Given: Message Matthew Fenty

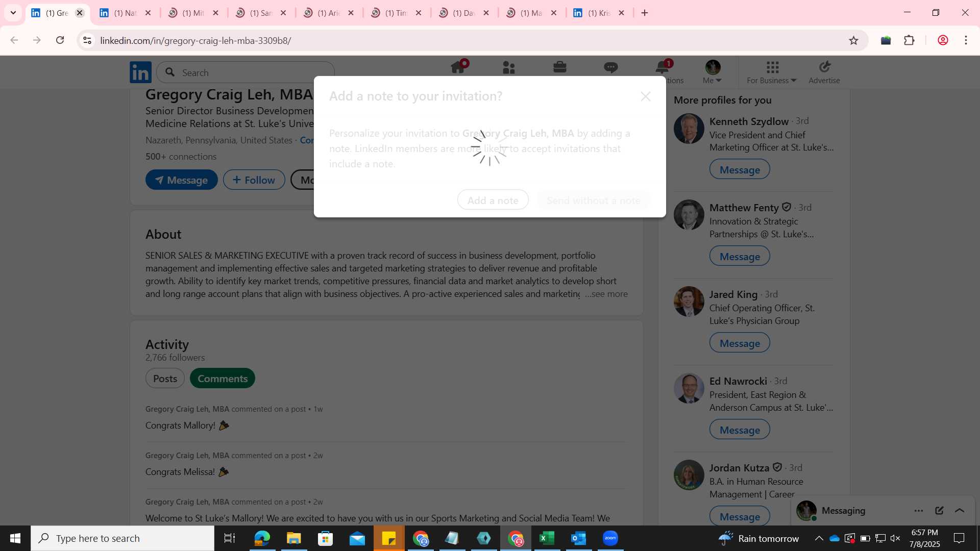Looking at the screenshot, I should [x=740, y=256].
